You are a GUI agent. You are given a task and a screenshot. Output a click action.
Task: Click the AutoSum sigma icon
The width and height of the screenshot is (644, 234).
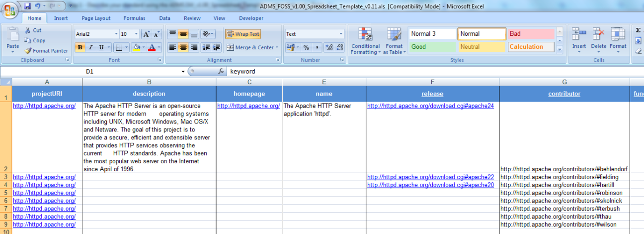[x=639, y=30]
